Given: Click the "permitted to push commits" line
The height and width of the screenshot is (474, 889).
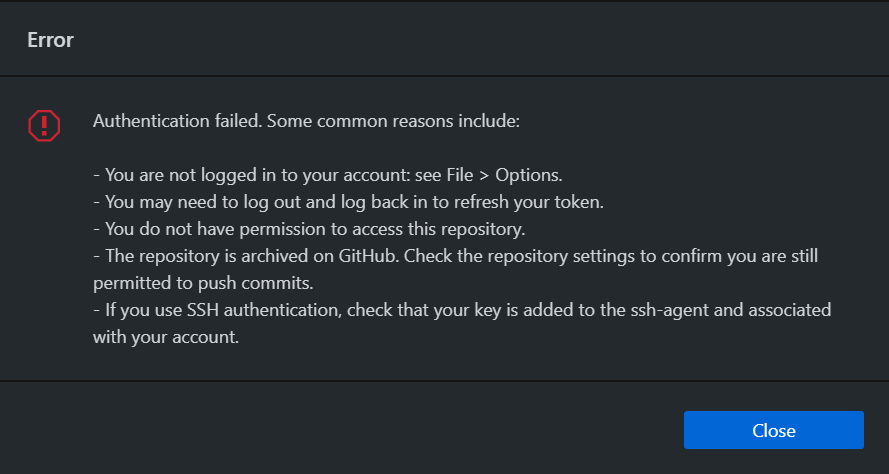Looking at the screenshot, I should (192, 284).
